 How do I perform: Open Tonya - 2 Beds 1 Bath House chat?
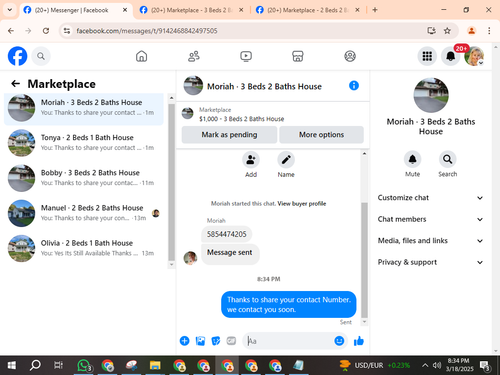pos(84,143)
